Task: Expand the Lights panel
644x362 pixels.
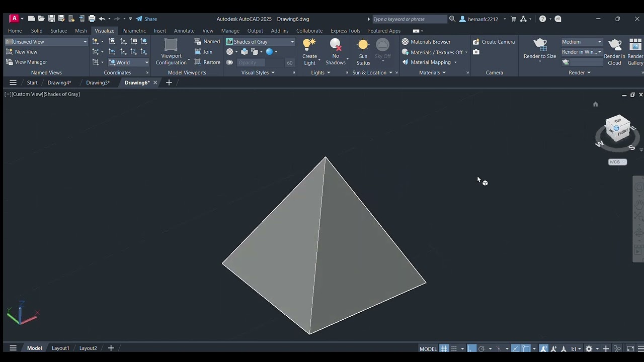Action: (320, 72)
